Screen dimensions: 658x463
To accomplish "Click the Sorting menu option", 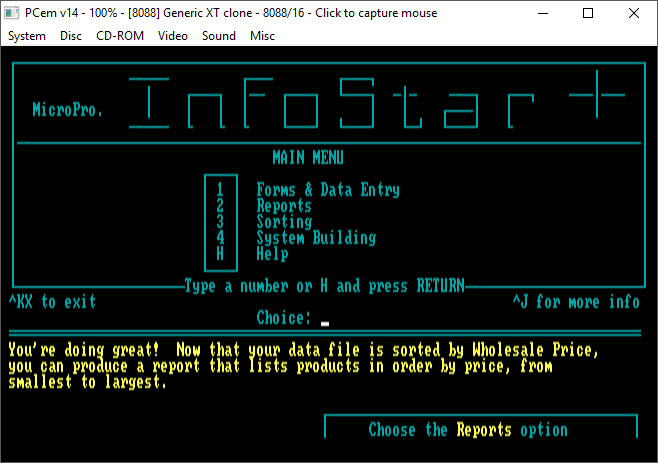I will 284,222.
